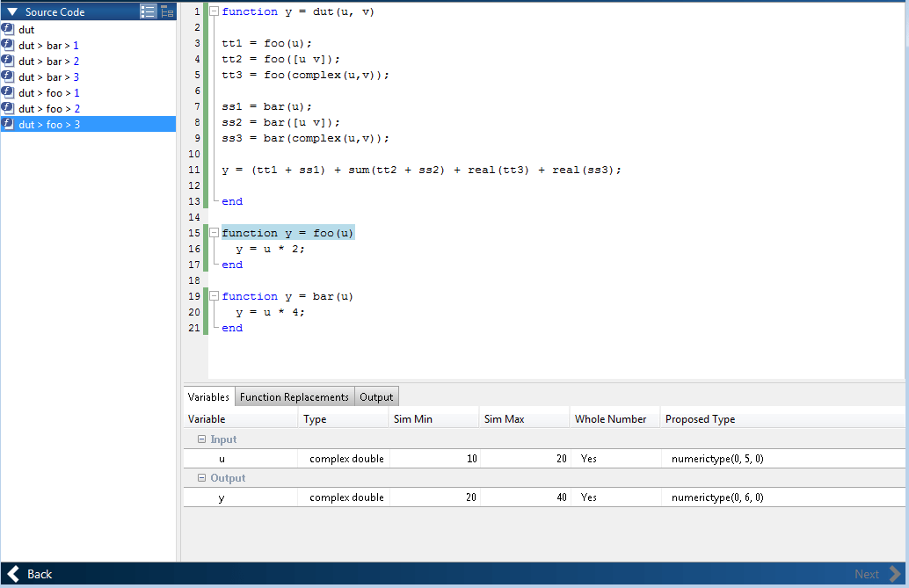909x588 pixels.
Task: Collapse the Output variables group
Action: 201,478
